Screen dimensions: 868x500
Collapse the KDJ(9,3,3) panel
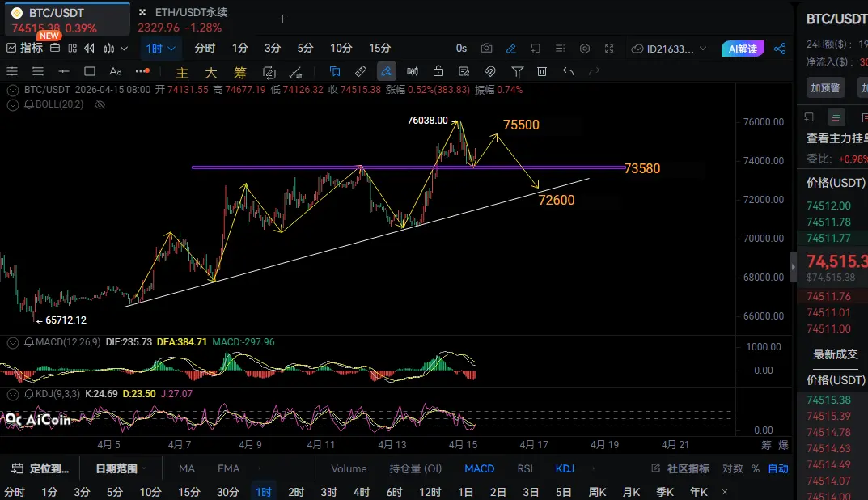(x=13, y=394)
